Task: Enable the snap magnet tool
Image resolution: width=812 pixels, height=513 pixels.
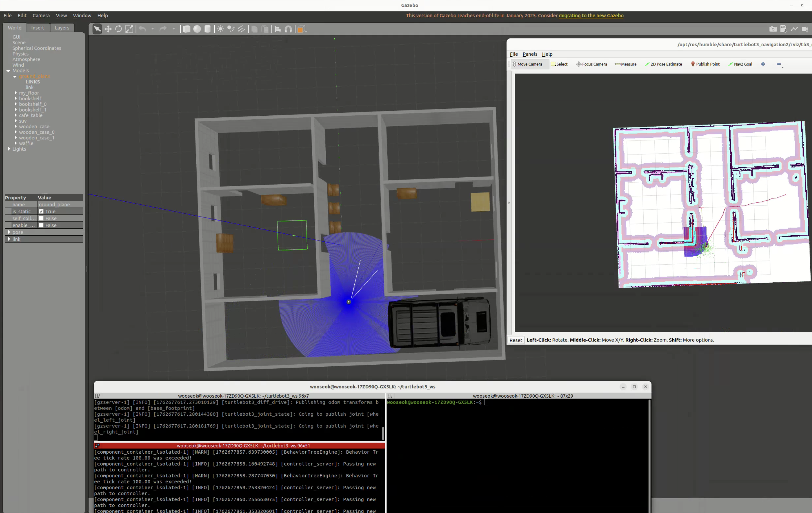Action: (288, 29)
